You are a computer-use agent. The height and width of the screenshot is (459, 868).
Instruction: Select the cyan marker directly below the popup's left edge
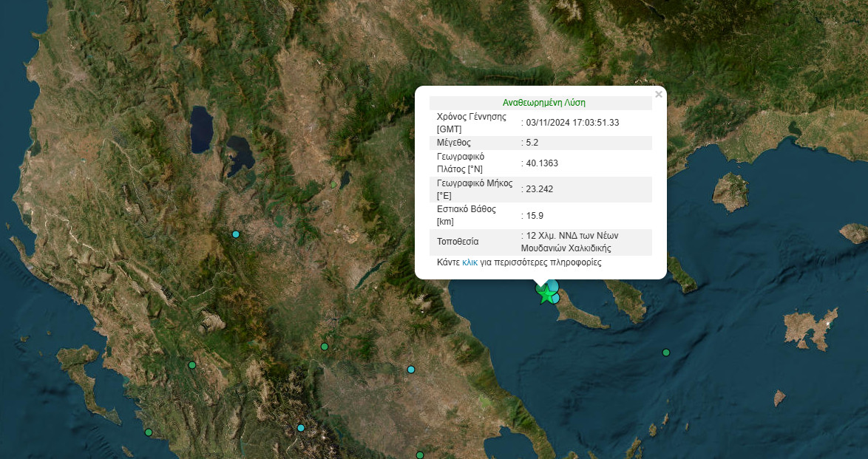tap(411, 370)
